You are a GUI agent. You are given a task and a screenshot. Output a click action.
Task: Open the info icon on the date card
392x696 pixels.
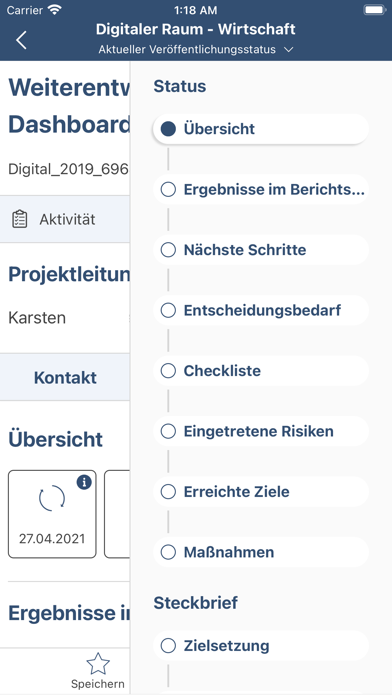[84, 482]
